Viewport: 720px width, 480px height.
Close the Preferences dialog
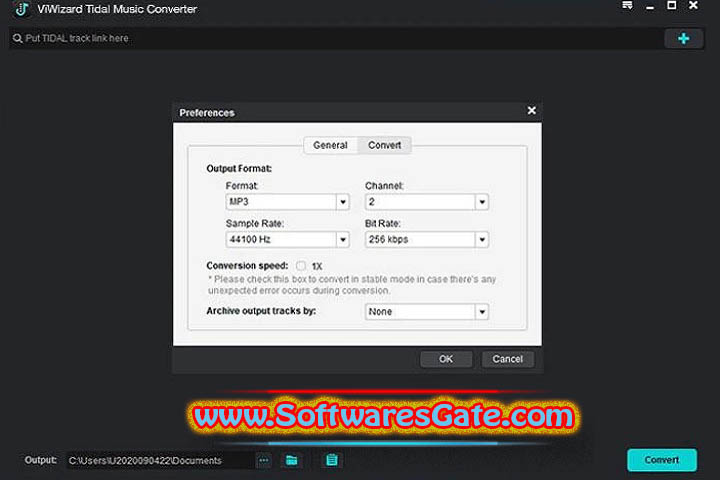531,111
